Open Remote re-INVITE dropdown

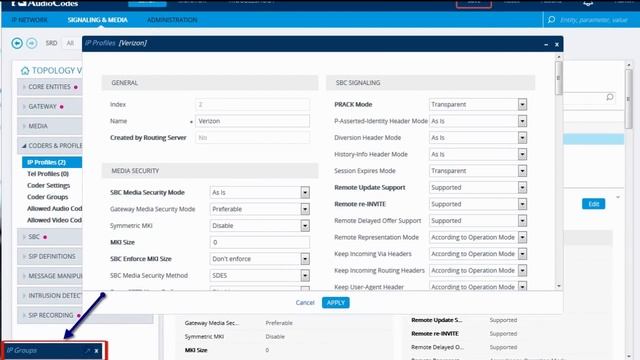pos(522,204)
